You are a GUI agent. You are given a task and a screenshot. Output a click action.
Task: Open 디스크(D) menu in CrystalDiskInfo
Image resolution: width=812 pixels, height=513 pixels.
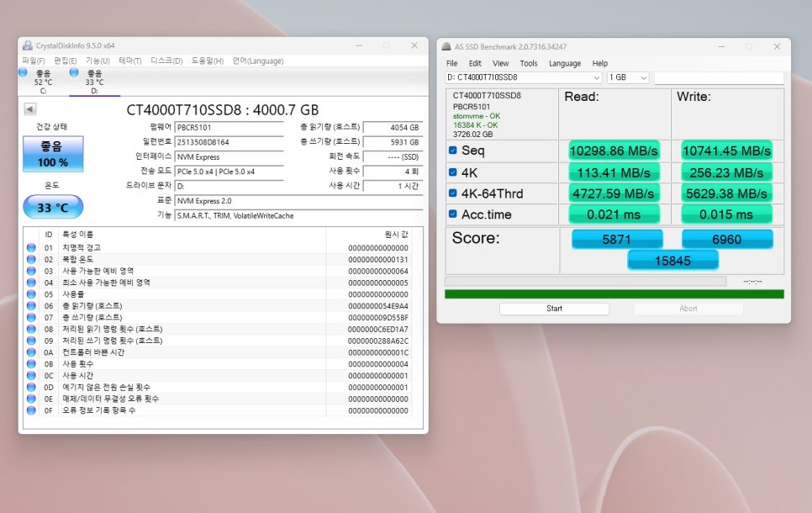166,61
